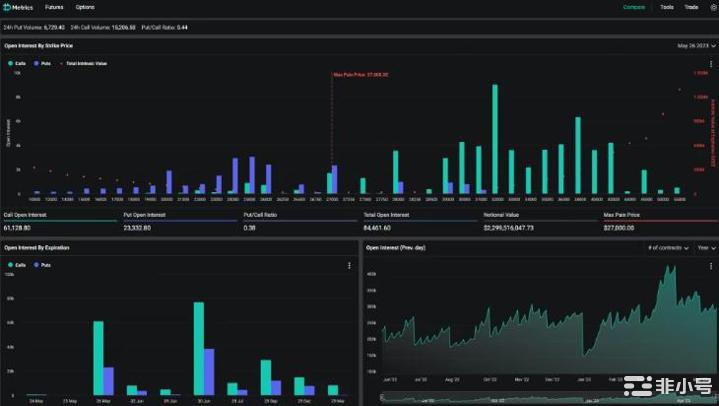
Task: Open expiration chart three-dot menu
Action: click(x=348, y=265)
